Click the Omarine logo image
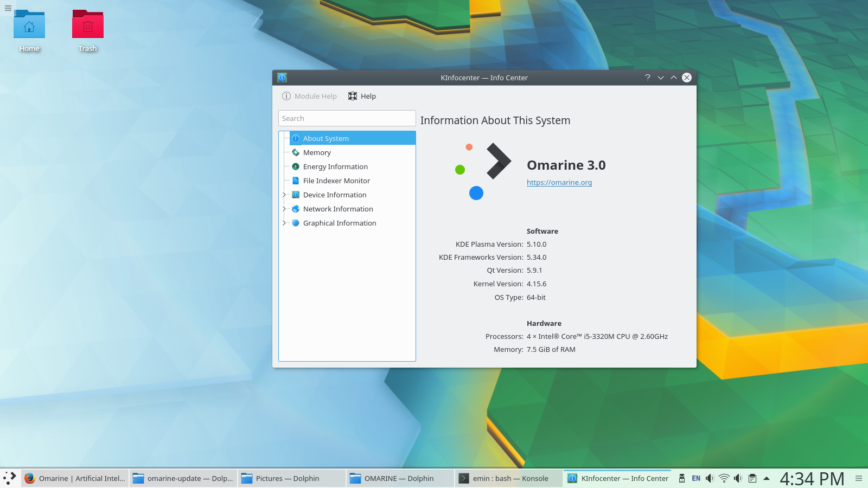 click(x=483, y=171)
